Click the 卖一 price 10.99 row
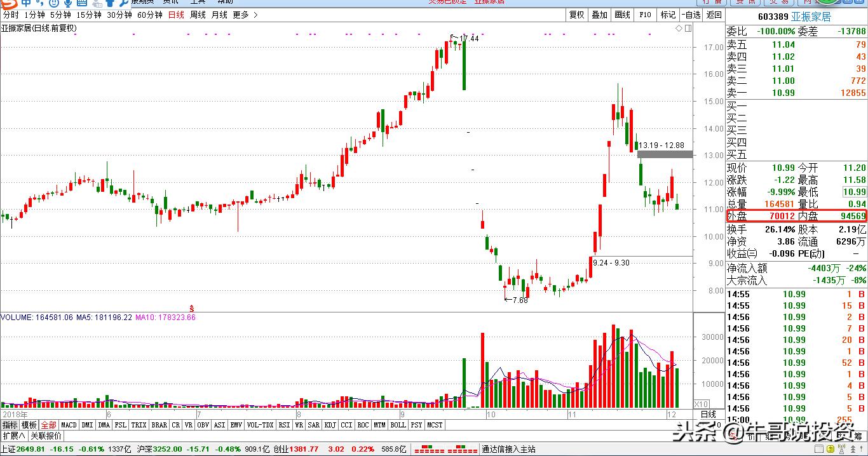This screenshot has width=868, height=456. tap(797, 93)
